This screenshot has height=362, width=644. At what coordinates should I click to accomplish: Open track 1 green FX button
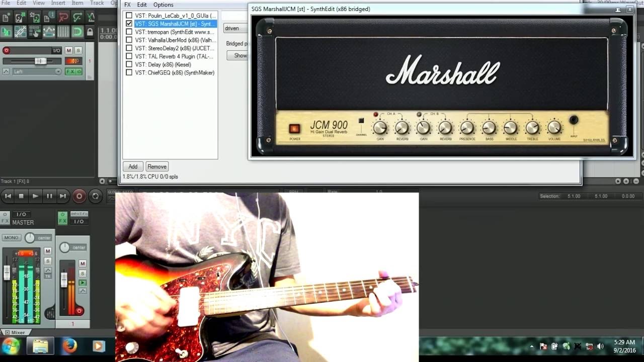[x=70, y=71]
